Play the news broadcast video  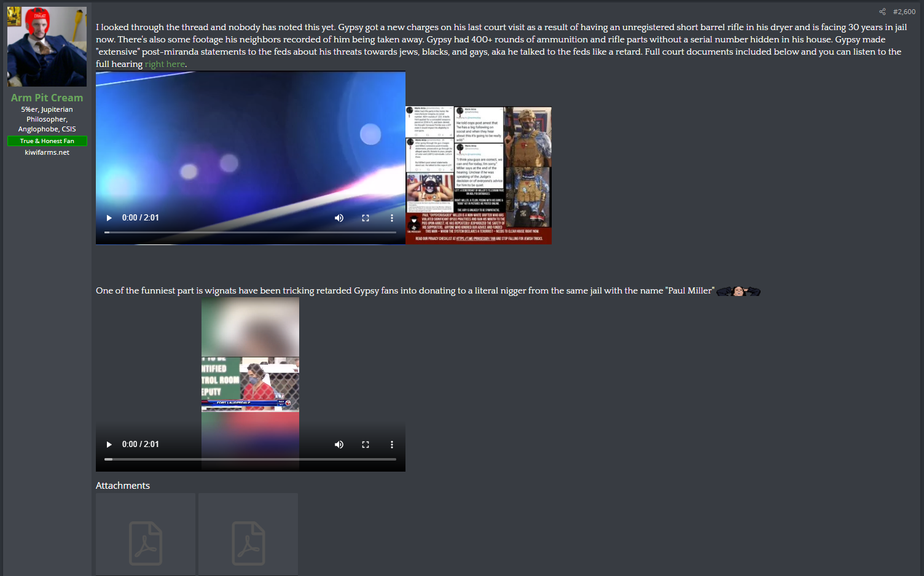coord(109,445)
